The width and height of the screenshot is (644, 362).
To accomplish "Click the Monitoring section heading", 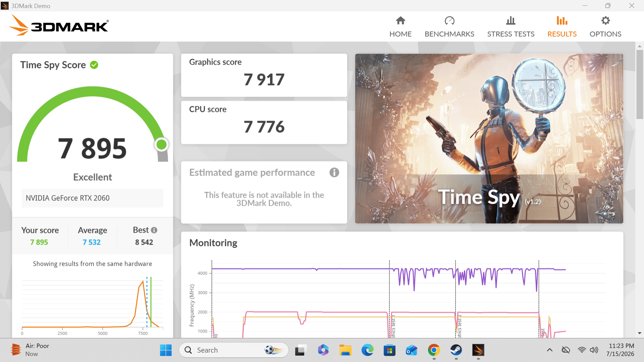I will (213, 243).
